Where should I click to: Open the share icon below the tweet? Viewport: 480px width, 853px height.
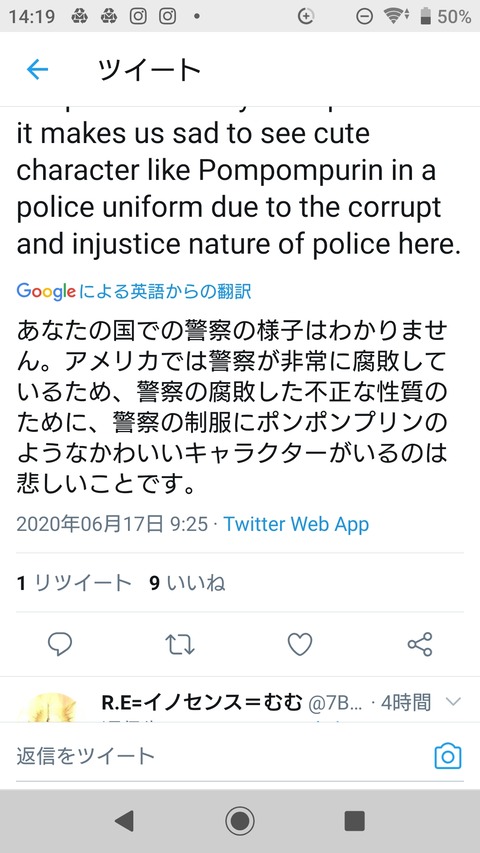click(420, 645)
